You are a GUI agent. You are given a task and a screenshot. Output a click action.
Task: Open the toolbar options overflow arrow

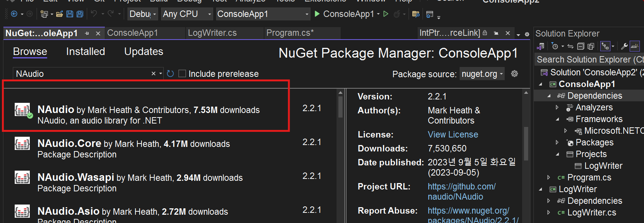pos(439,17)
